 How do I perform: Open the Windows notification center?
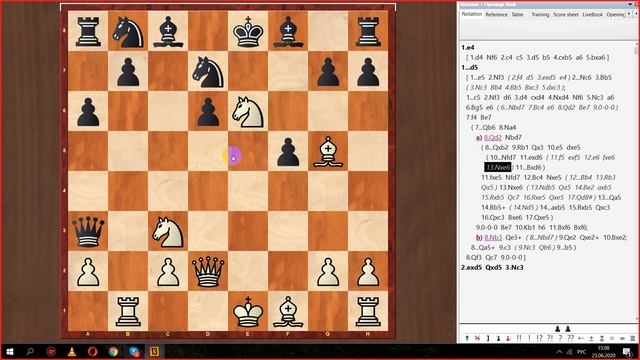click(x=628, y=352)
